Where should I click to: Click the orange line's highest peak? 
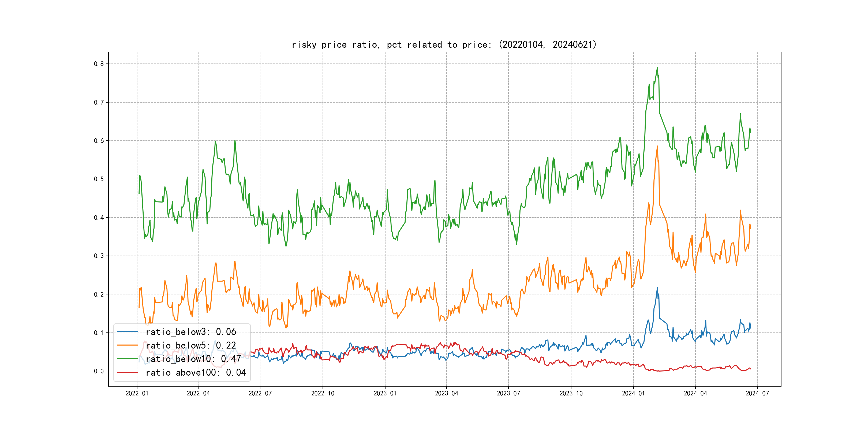[x=657, y=147]
